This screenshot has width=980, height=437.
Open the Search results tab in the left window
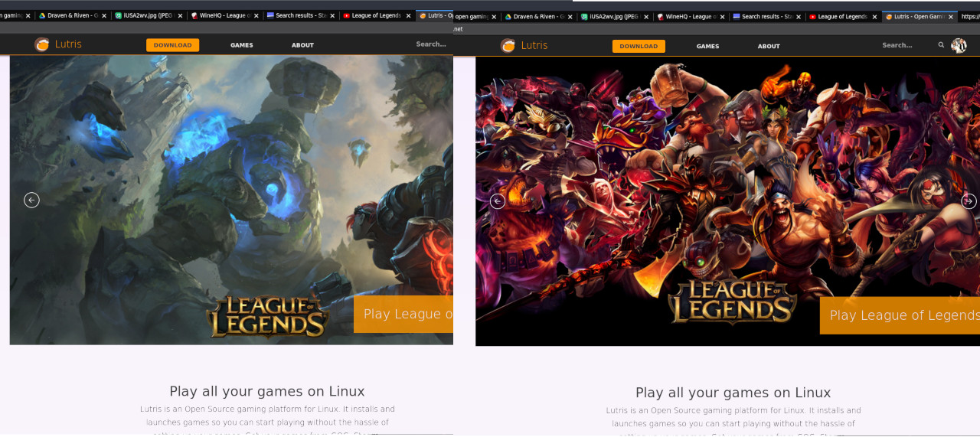297,15
